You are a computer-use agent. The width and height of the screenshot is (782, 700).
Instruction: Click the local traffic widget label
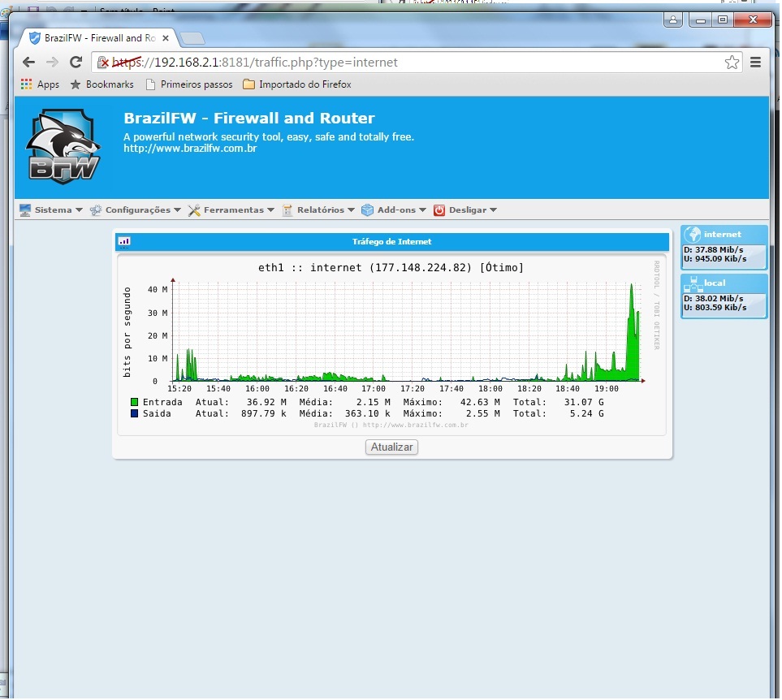click(715, 283)
